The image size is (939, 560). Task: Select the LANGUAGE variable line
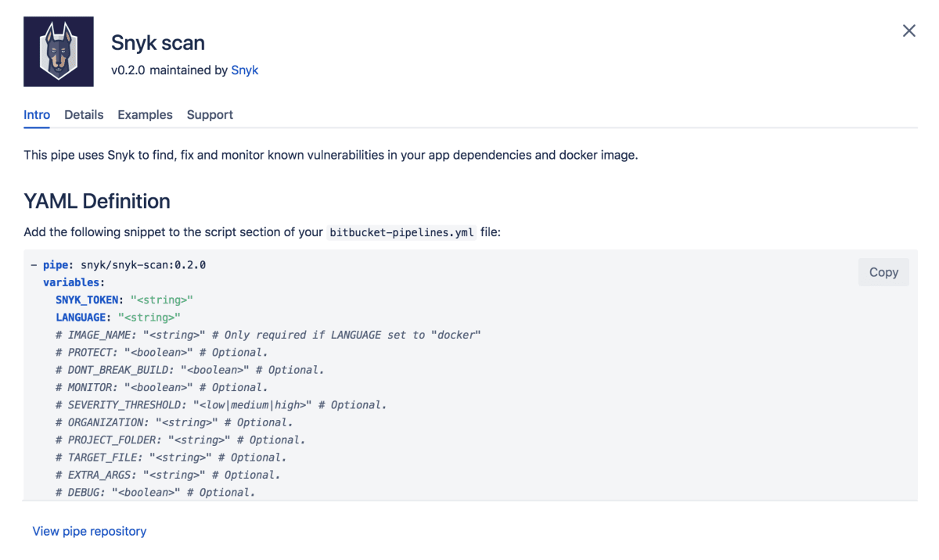tap(81, 317)
